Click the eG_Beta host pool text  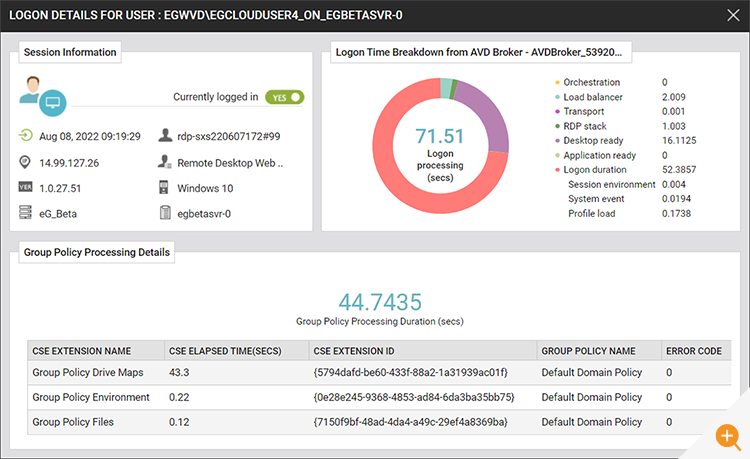tap(58, 214)
